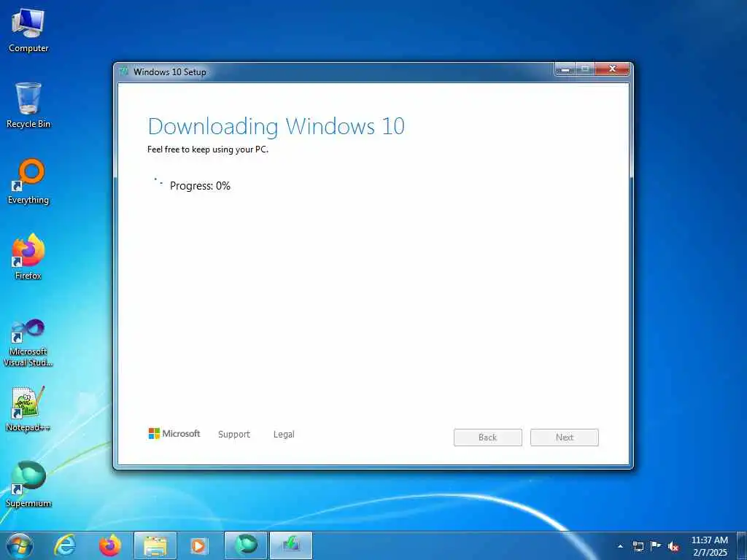The height and width of the screenshot is (560, 747).
Task: Click the Next button
Action: (565, 437)
